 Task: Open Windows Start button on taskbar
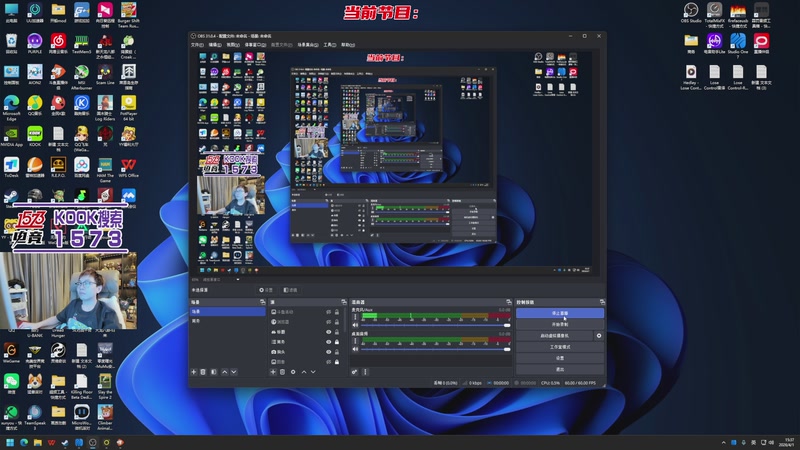click(x=10, y=442)
